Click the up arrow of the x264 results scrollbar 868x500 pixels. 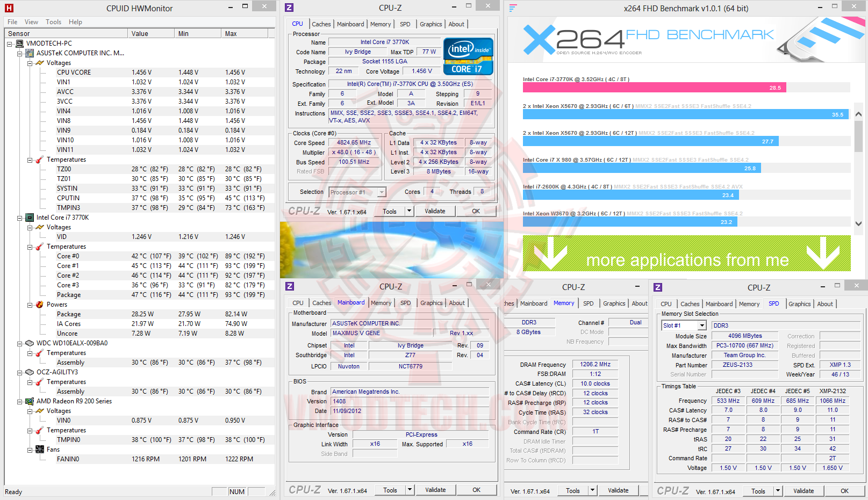858,114
